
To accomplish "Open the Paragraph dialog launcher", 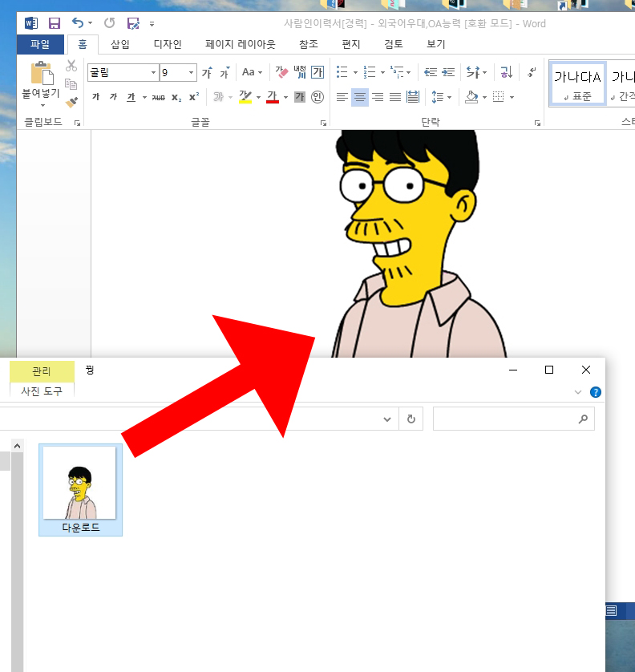I will tap(537, 123).
